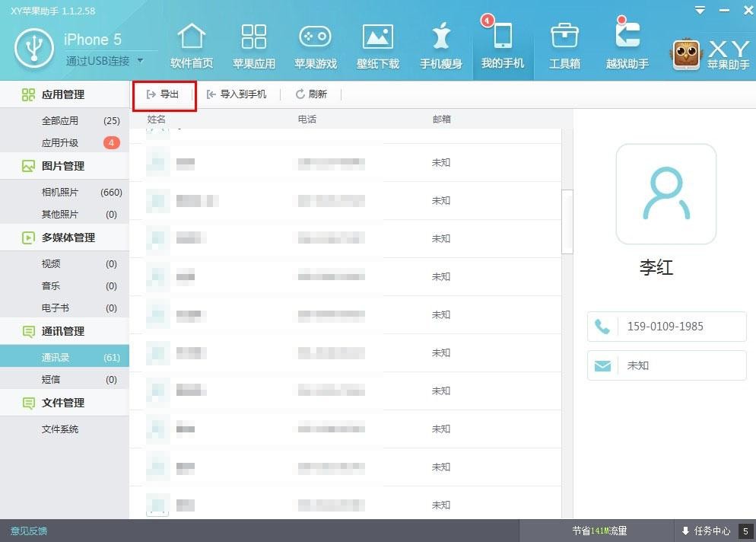756x542 pixels.
Task: Click the red 4 badge on 我的手机
Action: (x=487, y=21)
